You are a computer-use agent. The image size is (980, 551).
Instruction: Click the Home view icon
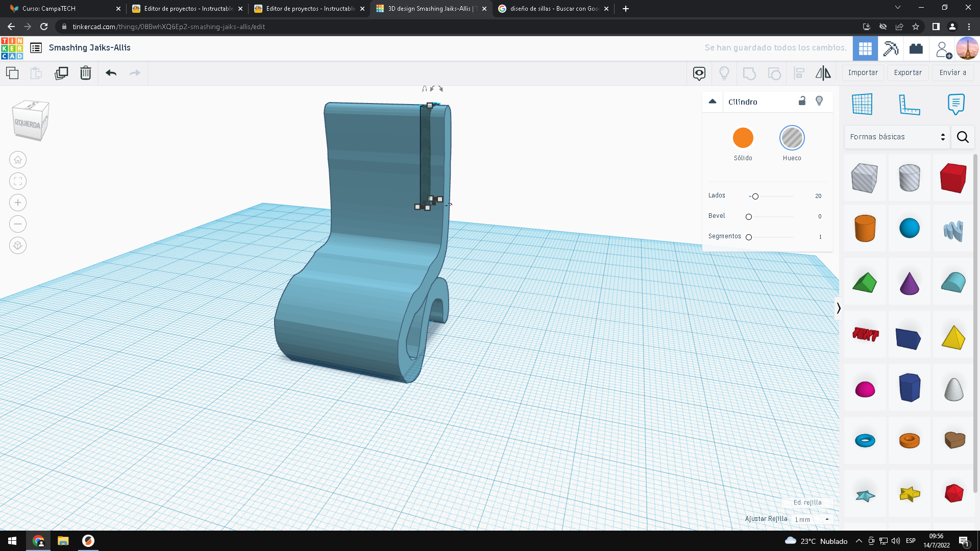tap(18, 160)
